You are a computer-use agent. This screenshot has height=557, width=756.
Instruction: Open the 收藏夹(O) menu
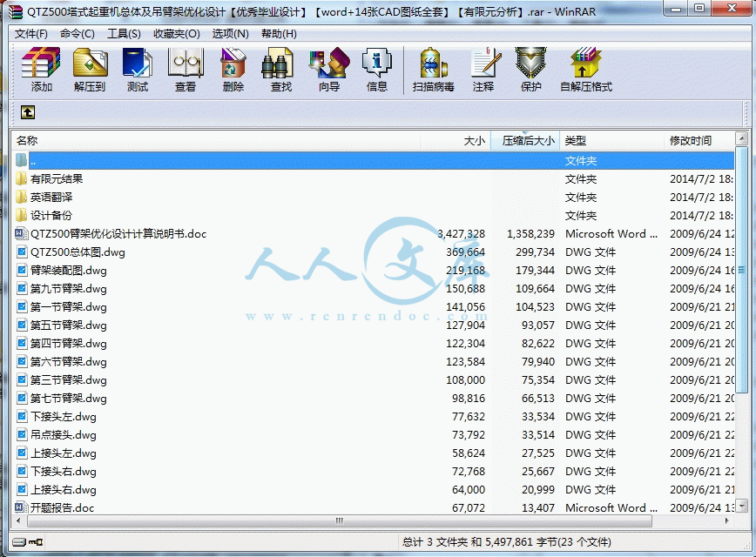tap(177, 34)
